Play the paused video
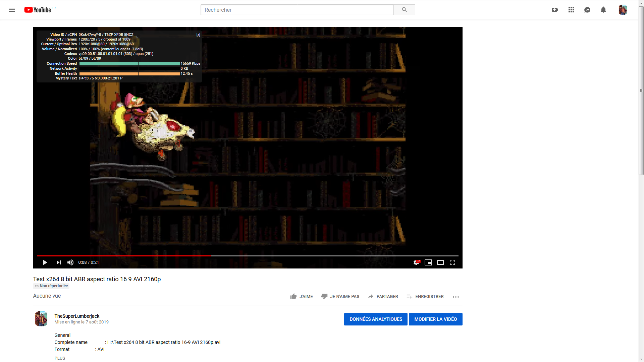Image resolution: width=644 pixels, height=362 pixels. 45,262
